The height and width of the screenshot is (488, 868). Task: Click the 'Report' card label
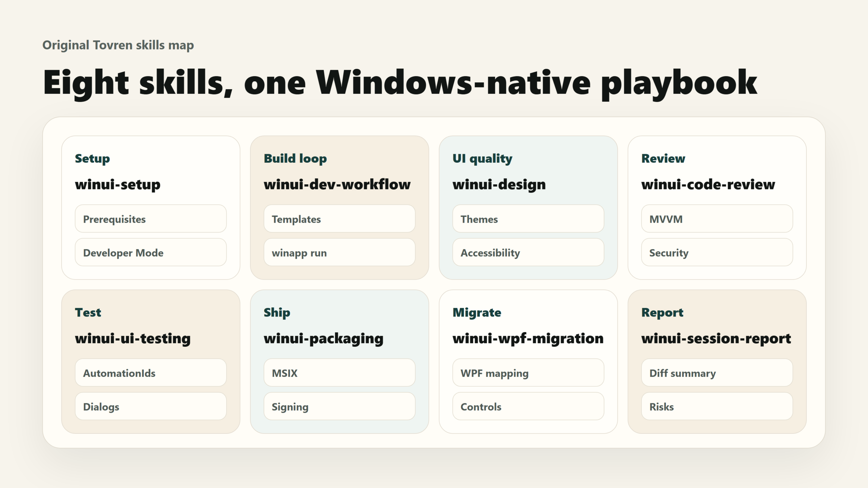coord(662,312)
